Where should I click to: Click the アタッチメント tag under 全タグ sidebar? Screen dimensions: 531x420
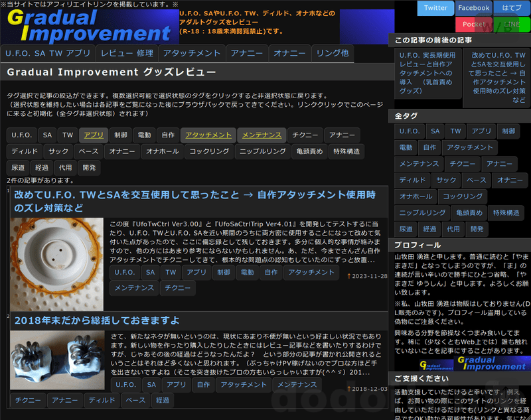[x=470, y=147]
